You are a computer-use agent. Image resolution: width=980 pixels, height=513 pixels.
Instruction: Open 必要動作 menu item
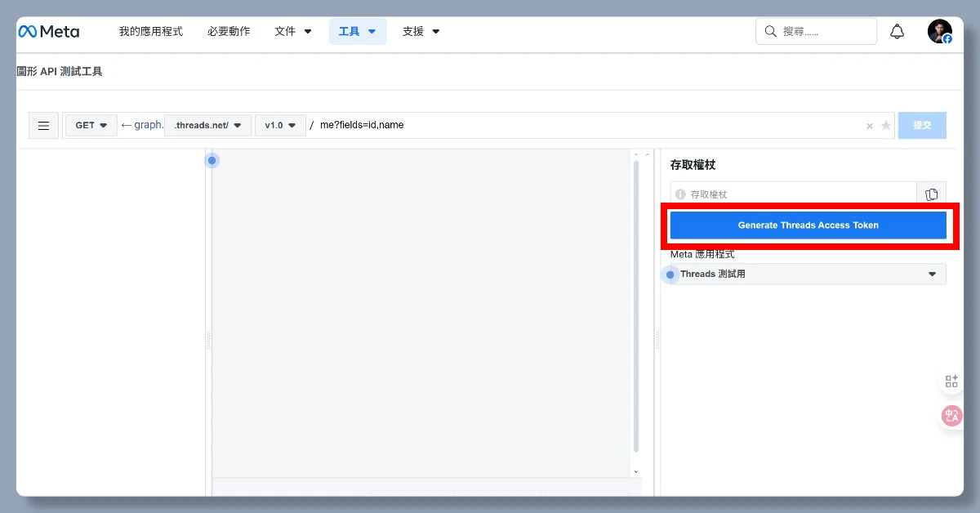click(229, 32)
